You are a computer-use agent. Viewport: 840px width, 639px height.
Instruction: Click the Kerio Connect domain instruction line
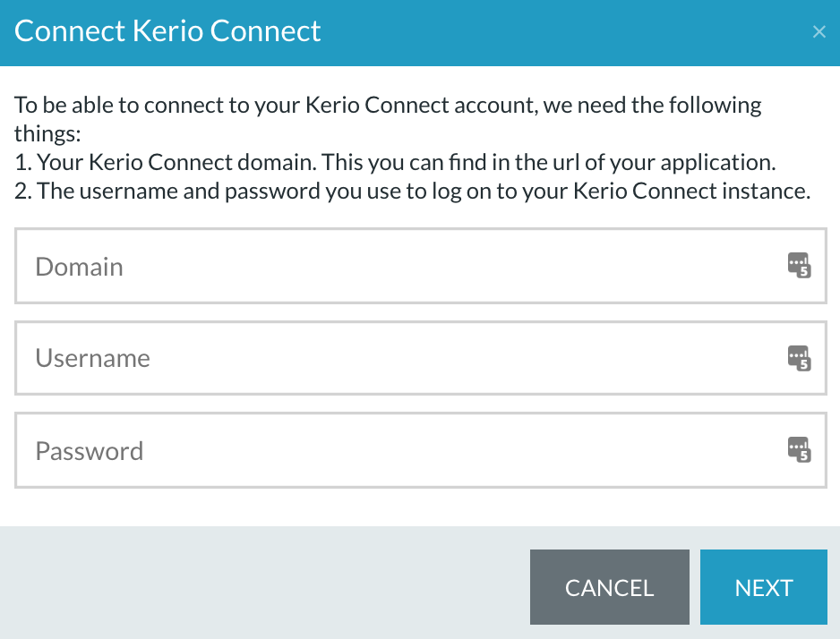click(395, 162)
